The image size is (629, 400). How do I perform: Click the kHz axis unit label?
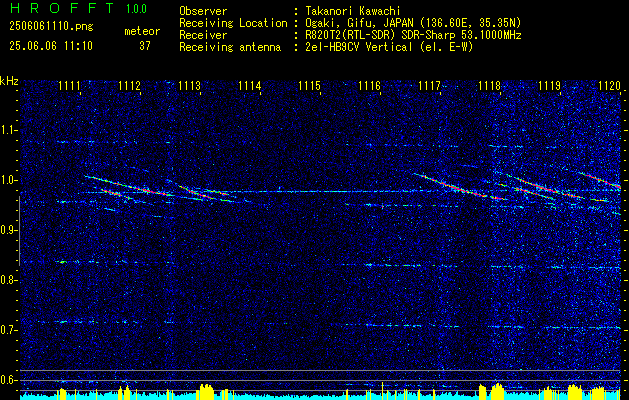click(9, 81)
